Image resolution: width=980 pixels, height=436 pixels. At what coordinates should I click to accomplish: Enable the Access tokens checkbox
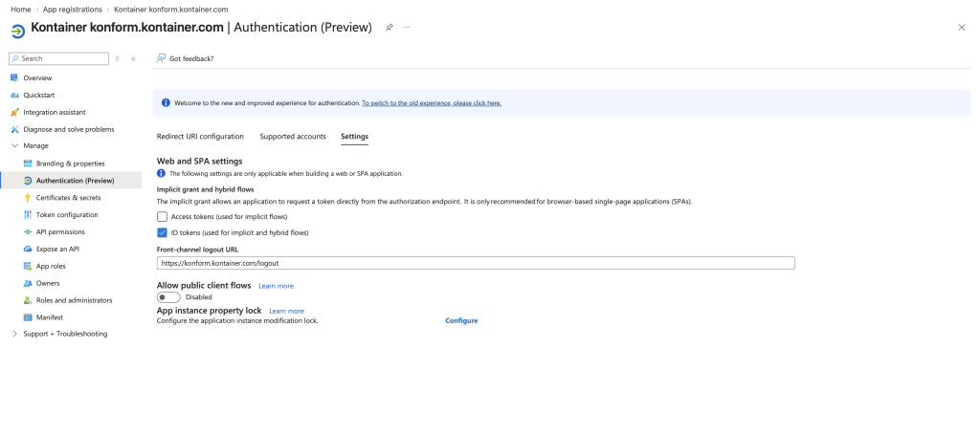pyautogui.click(x=163, y=217)
